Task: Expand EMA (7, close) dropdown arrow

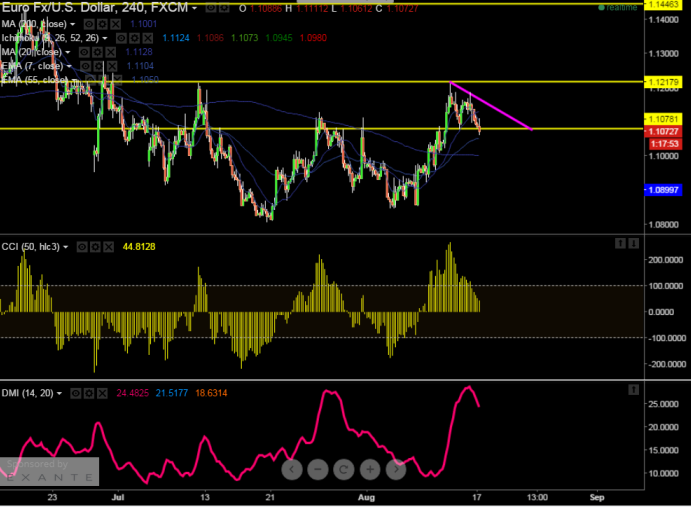Action: pos(69,67)
